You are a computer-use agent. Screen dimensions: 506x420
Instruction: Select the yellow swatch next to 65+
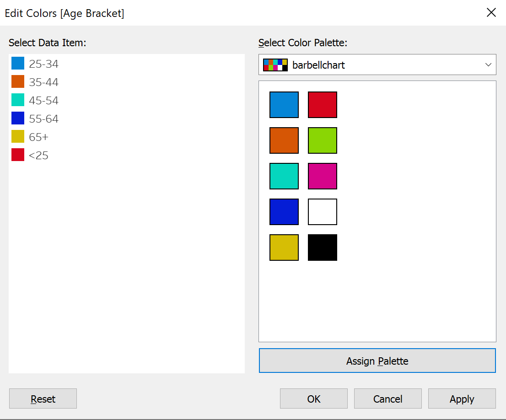pos(17,136)
